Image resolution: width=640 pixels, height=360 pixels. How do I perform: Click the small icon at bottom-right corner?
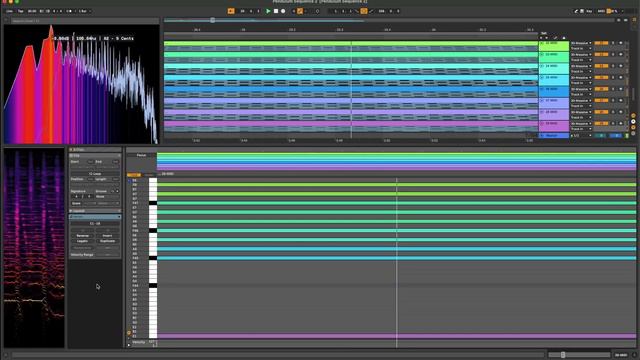634,356
